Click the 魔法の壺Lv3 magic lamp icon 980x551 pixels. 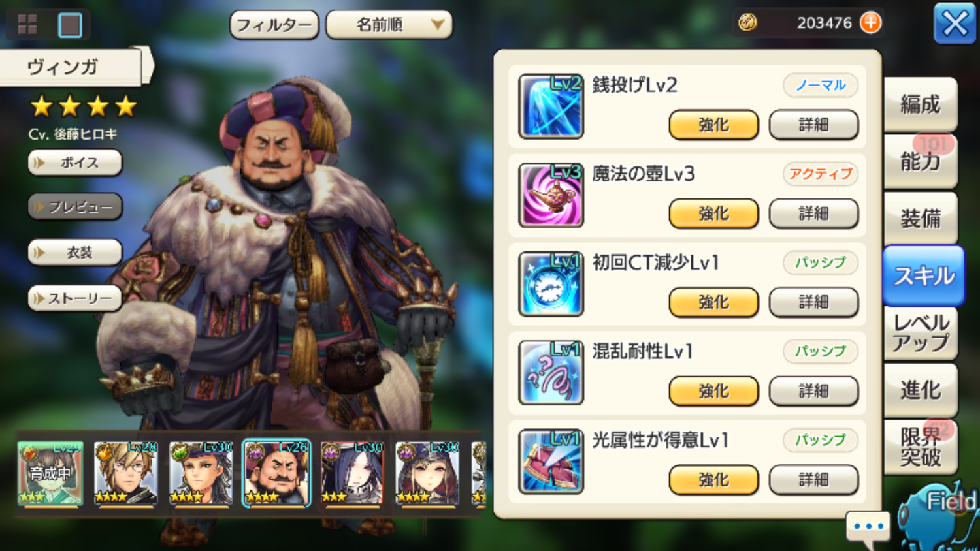click(x=551, y=195)
